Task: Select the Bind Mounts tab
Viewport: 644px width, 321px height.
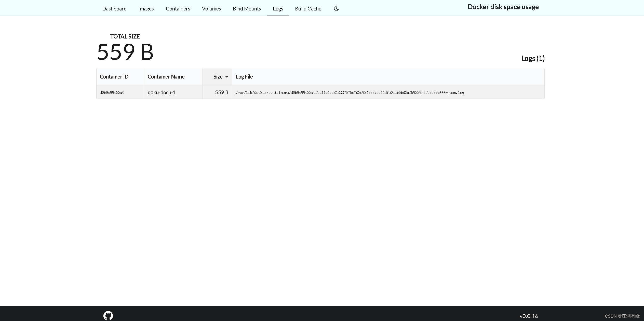Action: tap(247, 9)
